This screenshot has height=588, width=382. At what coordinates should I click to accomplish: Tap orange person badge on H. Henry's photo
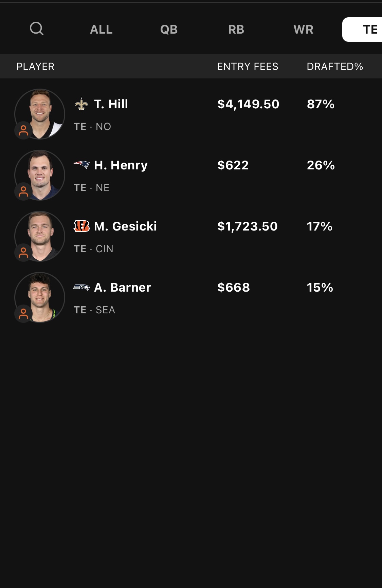[x=23, y=191]
